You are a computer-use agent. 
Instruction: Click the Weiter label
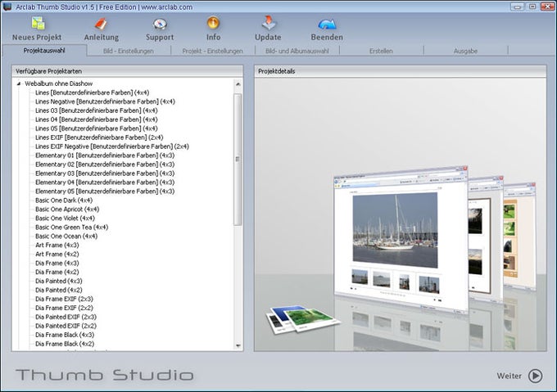509,376
